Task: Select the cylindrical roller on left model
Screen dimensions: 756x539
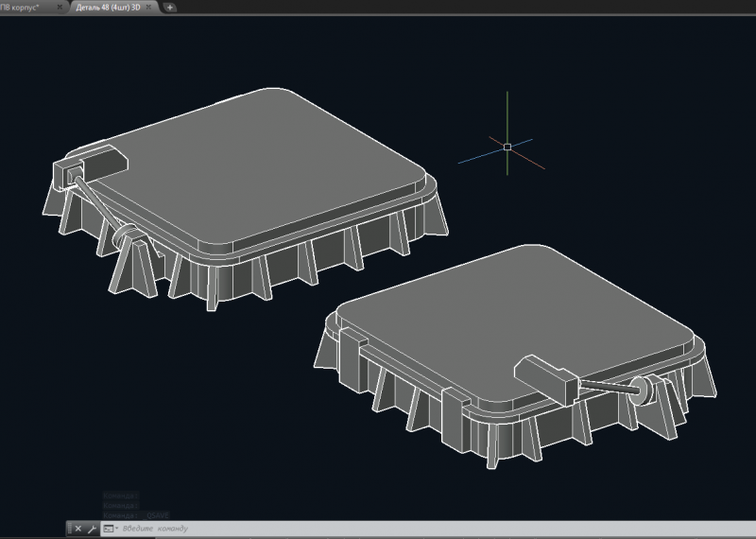Action: (124, 238)
